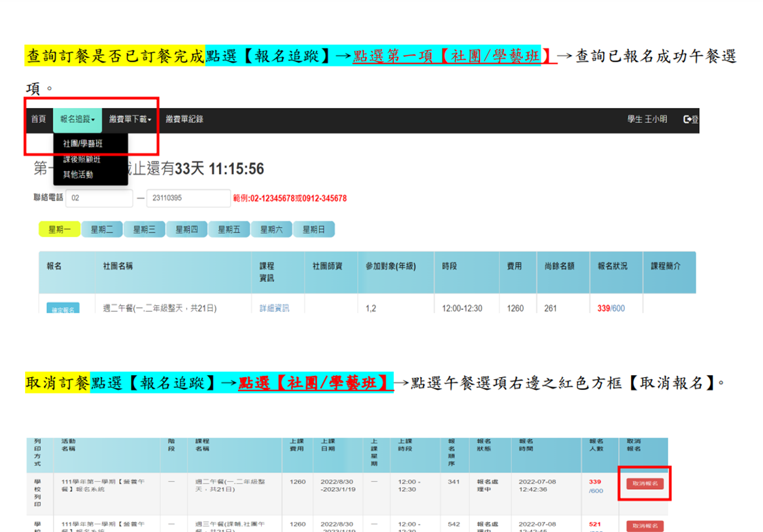Open the 星期五 tab
This screenshot has height=532, width=763.
(x=229, y=230)
